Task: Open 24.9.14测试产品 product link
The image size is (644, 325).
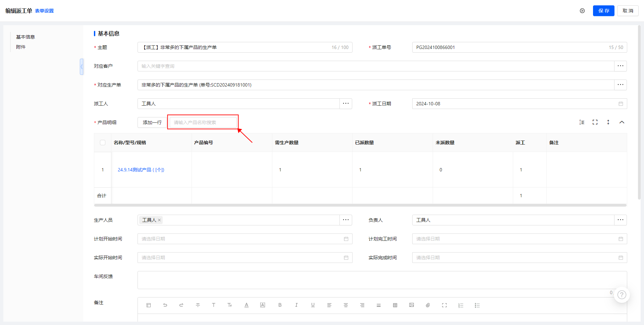Action: 141,170
